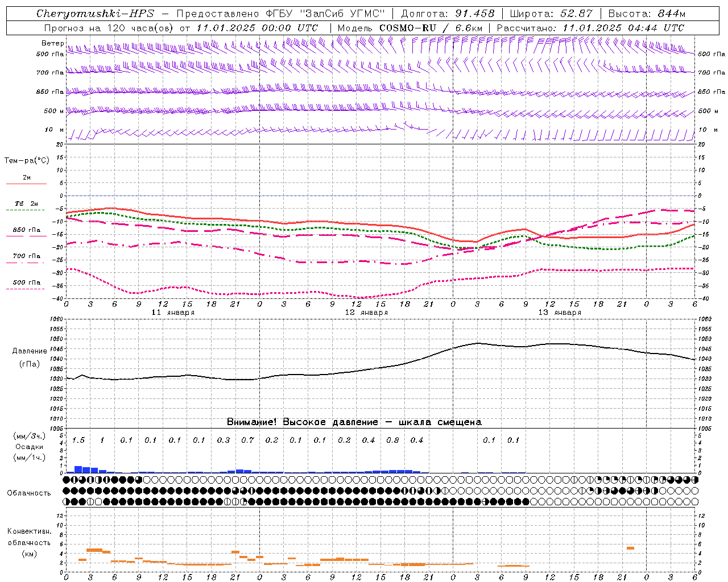Select the text Предоставлено ФГБУ "ЗапСиб УГМС"
The width and height of the screenshot is (728, 582).
coord(281,14)
